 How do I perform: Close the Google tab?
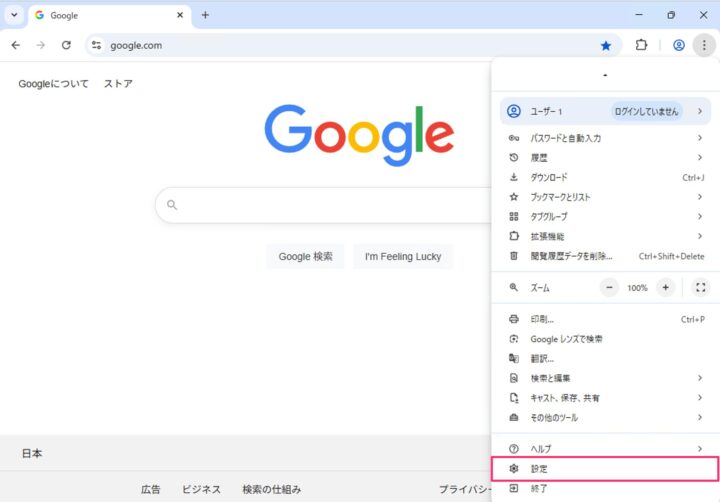[x=180, y=15]
